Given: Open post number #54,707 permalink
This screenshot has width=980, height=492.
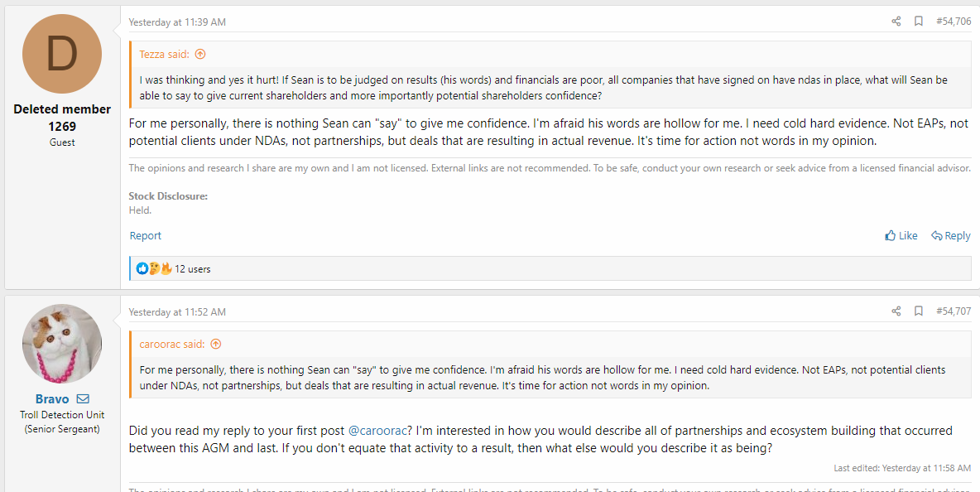Looking at the screenshot, I should coord(954,311).
